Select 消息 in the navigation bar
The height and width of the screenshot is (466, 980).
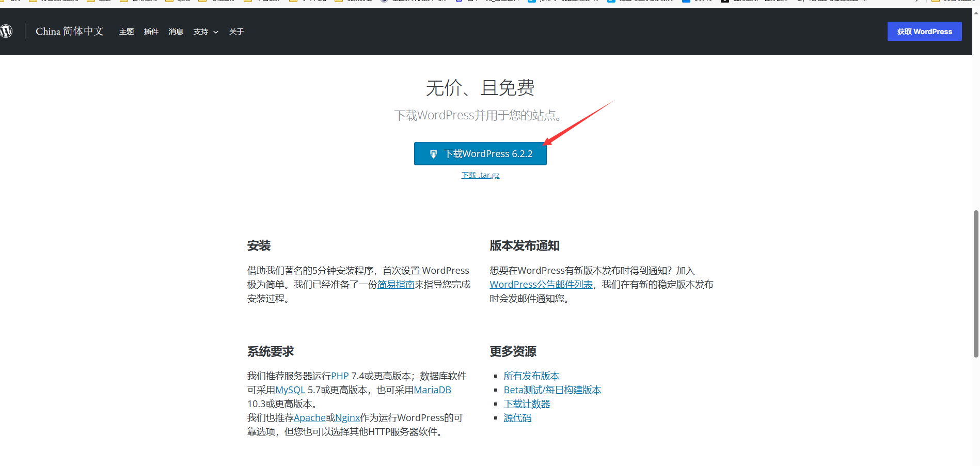(x=176, y=32)
